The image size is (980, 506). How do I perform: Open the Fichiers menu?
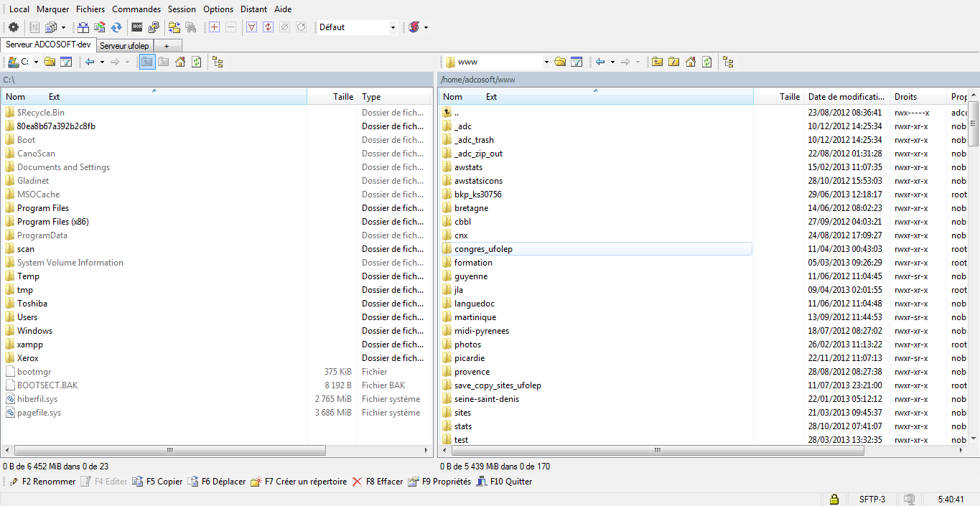pyautogui.click(x=90, y=9)
